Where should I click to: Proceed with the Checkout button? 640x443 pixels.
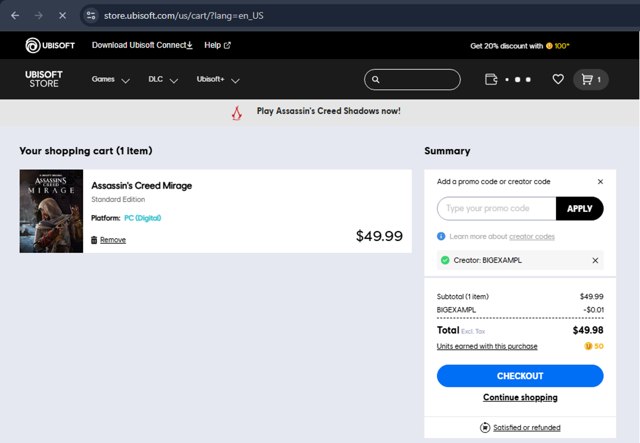click(520, 376)
